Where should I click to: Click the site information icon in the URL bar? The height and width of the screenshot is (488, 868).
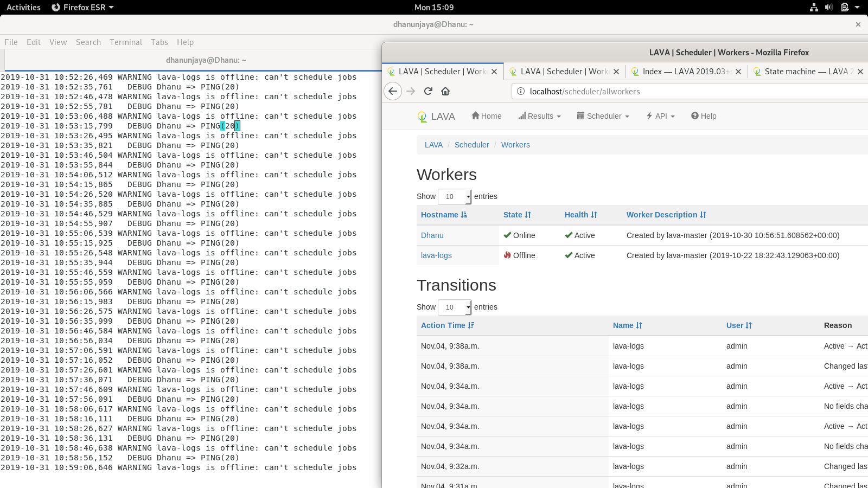coord(521,91)
